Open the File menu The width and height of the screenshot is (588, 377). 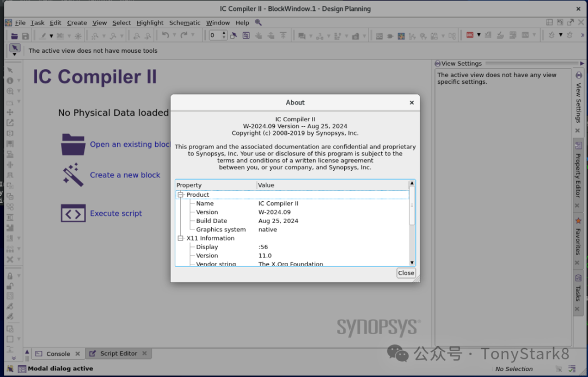20,23
